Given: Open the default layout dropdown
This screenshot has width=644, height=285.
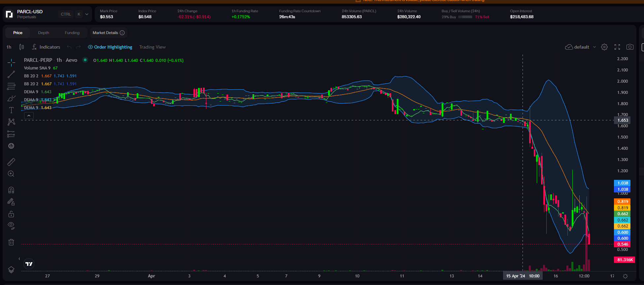Looking at the screenshot, I should click(x=581, y=47).
